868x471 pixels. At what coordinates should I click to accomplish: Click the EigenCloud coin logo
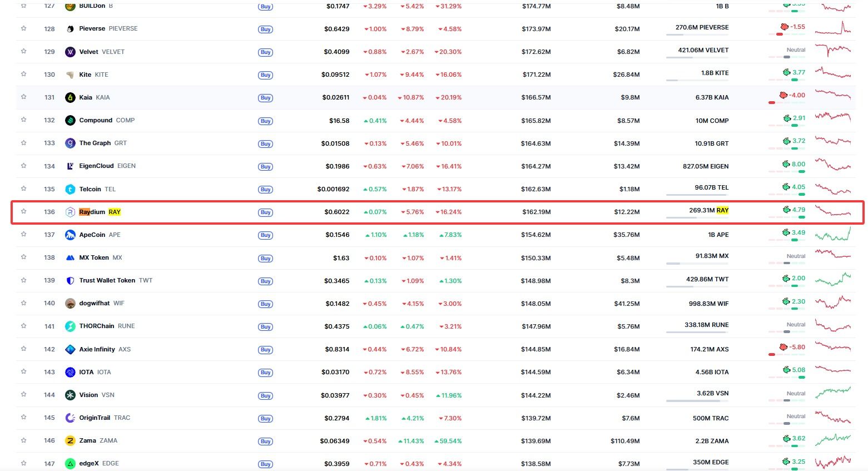70,166
